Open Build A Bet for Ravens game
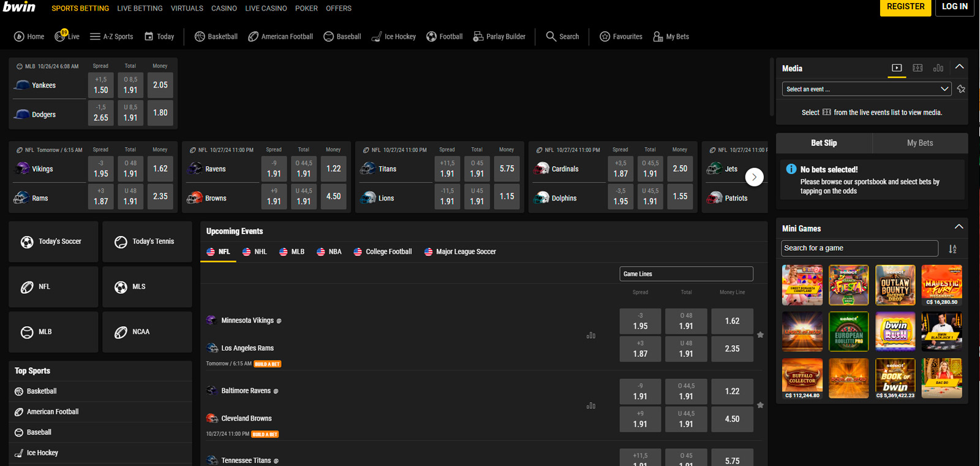Screen dimensions: 980x466 [265, 434]
